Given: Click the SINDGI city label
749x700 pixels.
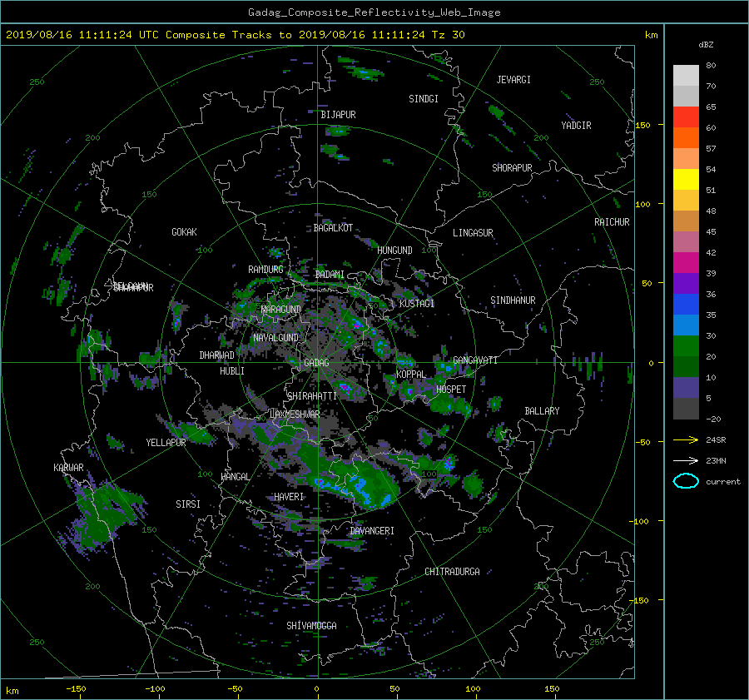Looking at the screenshot, I should point(424,99).
